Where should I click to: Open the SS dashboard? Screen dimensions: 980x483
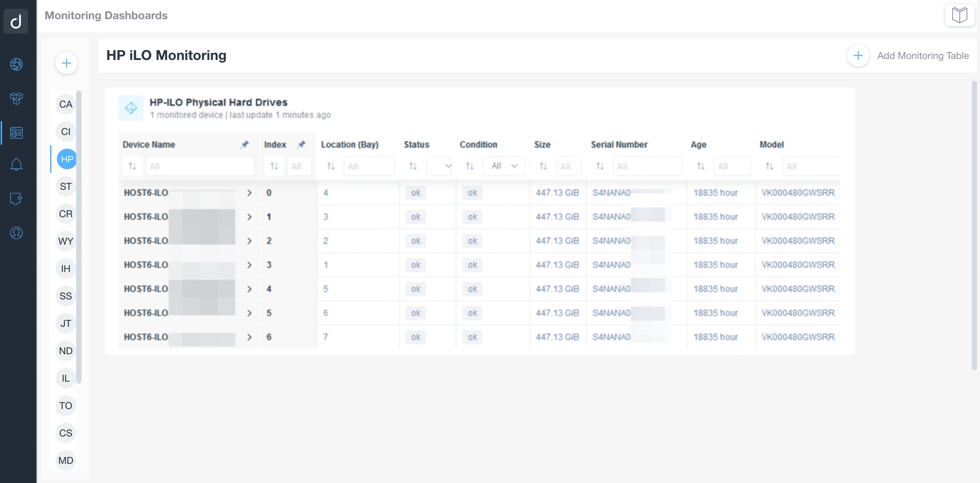(66, 296)
